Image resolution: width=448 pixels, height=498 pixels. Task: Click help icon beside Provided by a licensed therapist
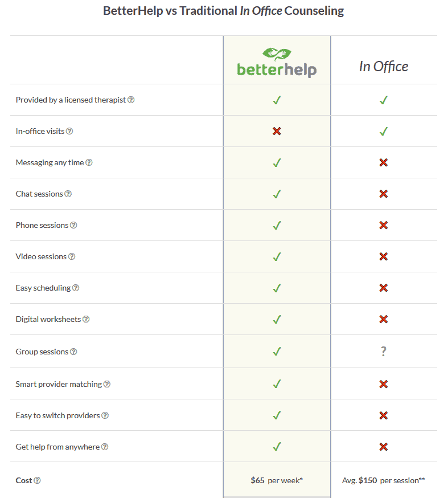coord(131,100)
